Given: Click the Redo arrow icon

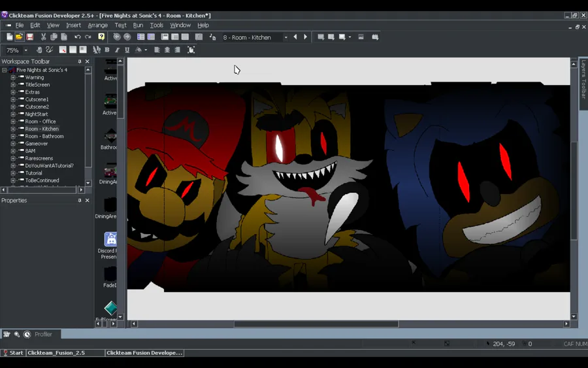Looking at the screenshot, I should coord(88,37).
